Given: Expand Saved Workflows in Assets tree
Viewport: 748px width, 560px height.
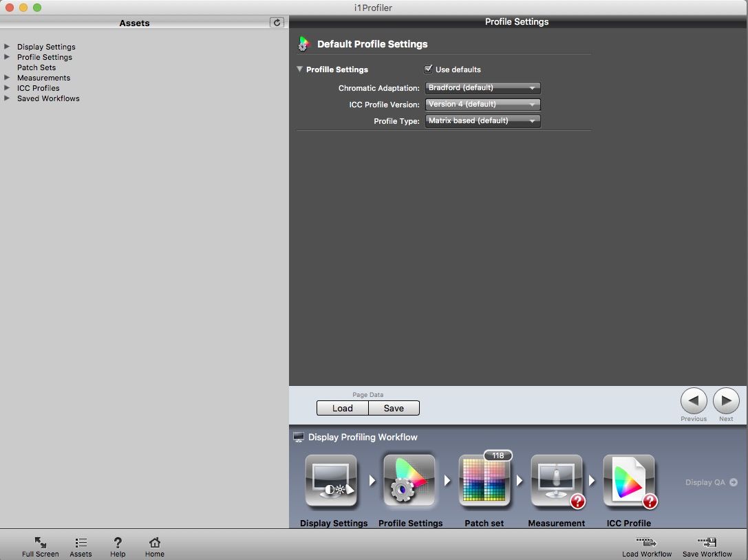Looking at the screenshot, I should point(7,98).
